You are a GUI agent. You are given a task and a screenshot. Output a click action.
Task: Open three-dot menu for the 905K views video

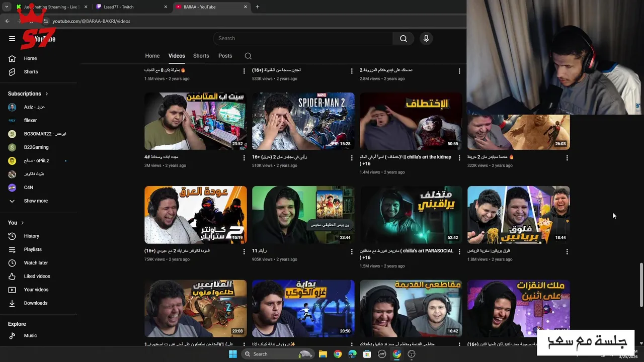coord(352,251)
